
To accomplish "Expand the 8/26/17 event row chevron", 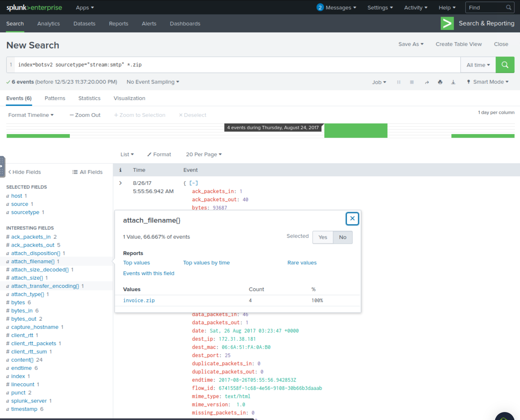I will (x=121, y=183).
